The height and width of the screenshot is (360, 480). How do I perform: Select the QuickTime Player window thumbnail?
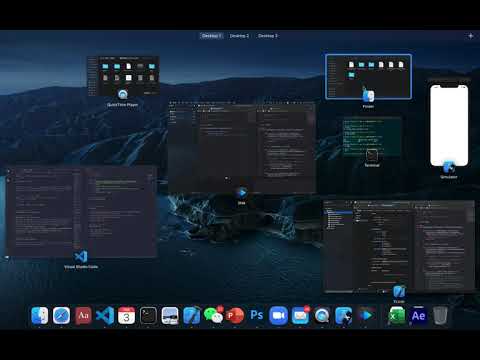[123, 76]
